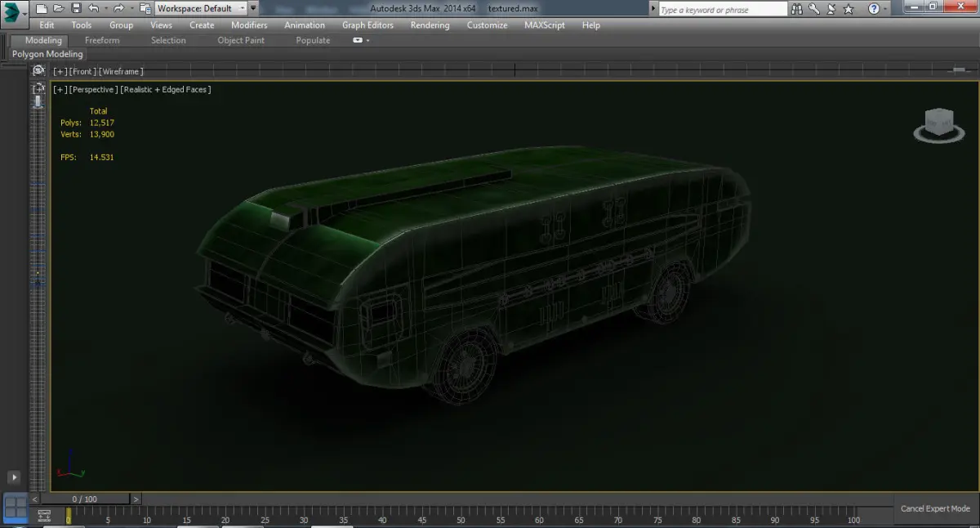
Task: Click the binoculars search icon
Action: (x=798, y=9)
